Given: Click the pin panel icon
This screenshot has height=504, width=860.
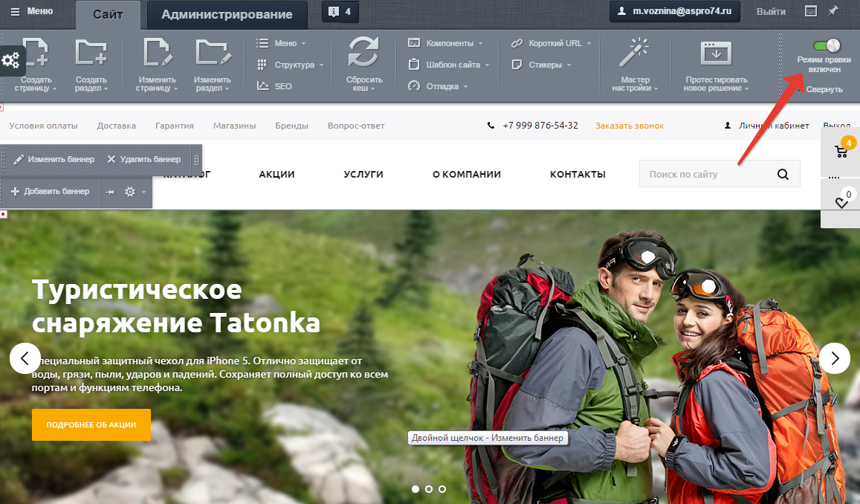Looking at the screenshot, I should click(x=833, y=10).
